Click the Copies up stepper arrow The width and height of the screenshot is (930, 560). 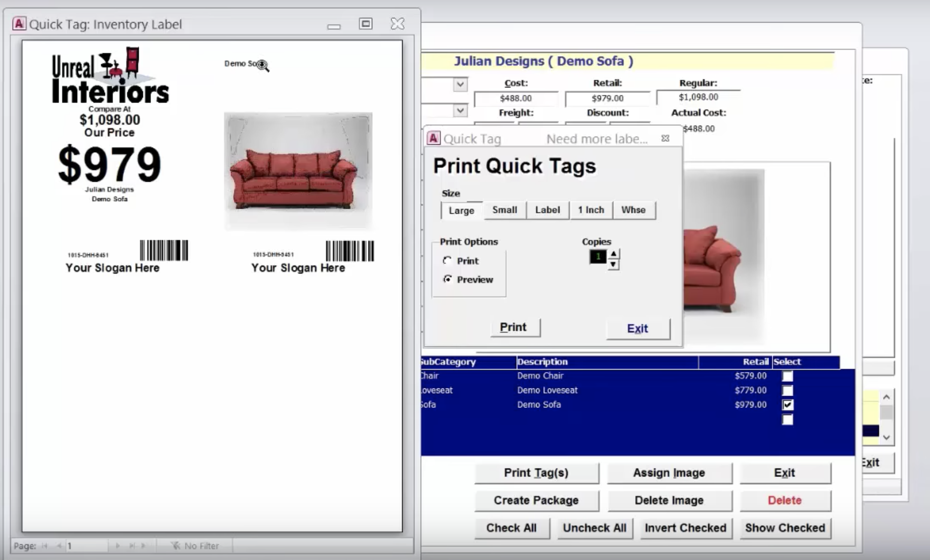[x=613, y=253]
